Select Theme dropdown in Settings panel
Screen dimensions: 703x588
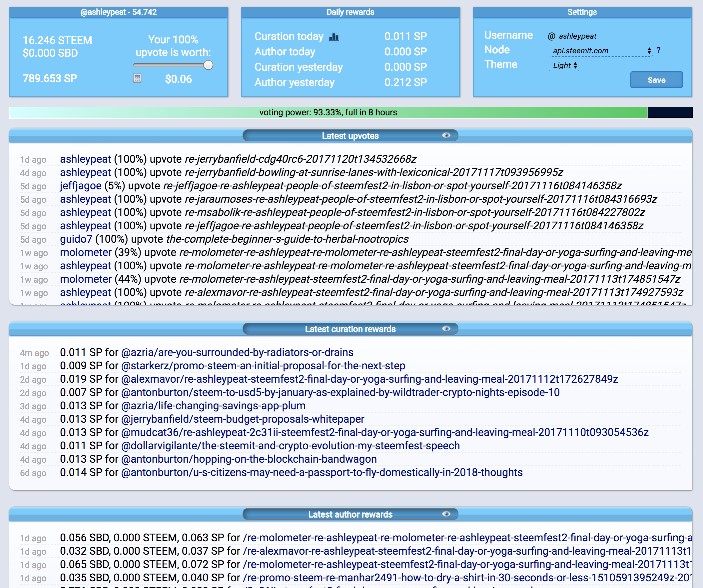pos(565,65)
